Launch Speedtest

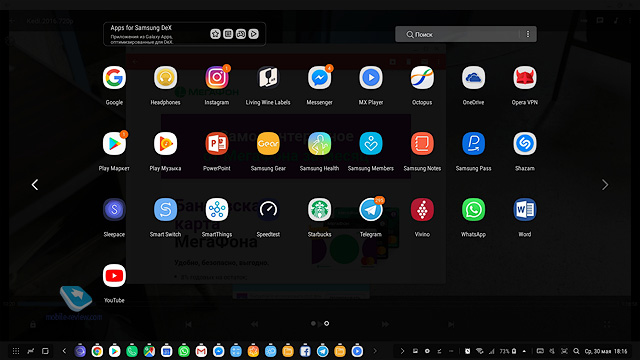click(268, 209)
